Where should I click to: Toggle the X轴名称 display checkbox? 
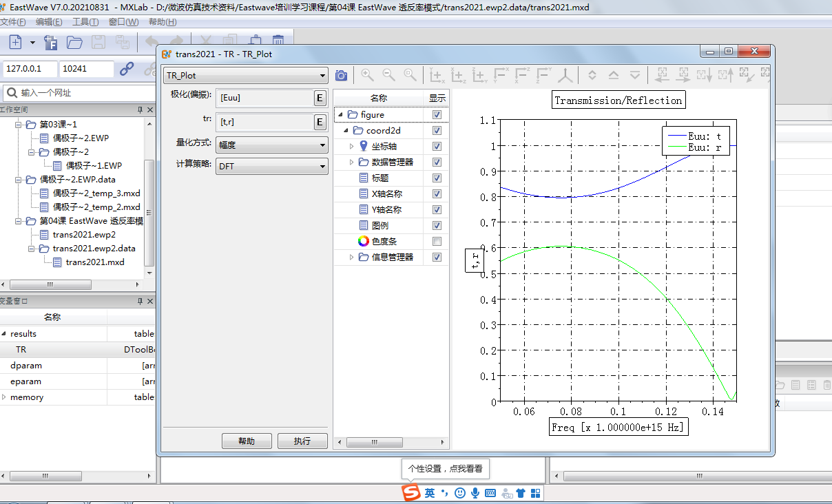coord(437,194)
